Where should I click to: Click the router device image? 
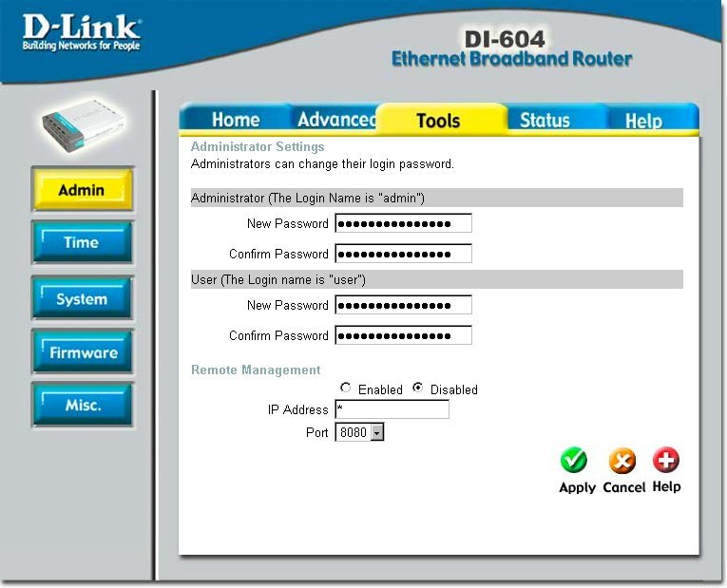[84, 125]
